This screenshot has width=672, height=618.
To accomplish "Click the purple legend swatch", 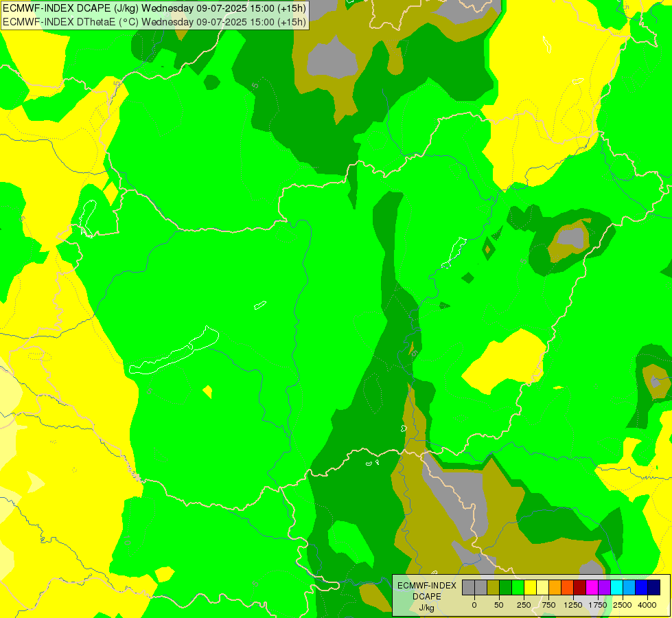I will click(604, 587).
